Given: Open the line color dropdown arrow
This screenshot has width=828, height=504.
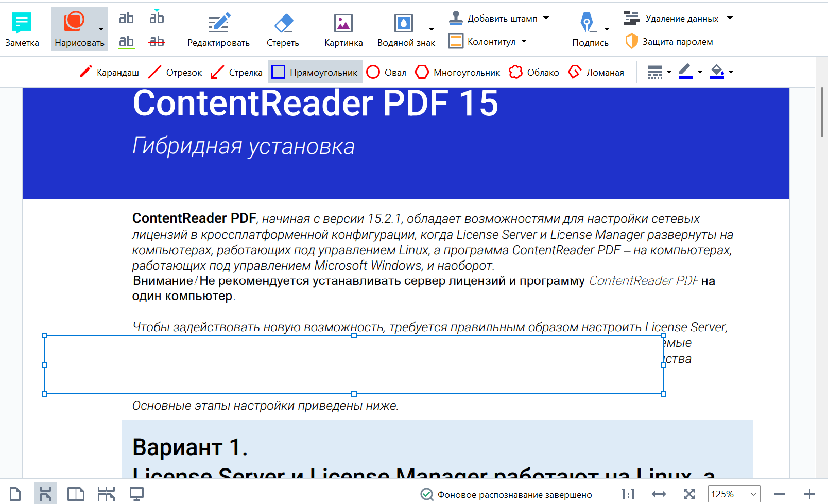Looking at the screenshot, I should coord(700,72).
